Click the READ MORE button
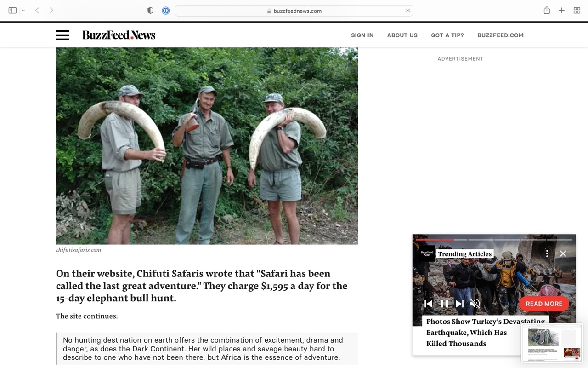 [x=544, y=304]
